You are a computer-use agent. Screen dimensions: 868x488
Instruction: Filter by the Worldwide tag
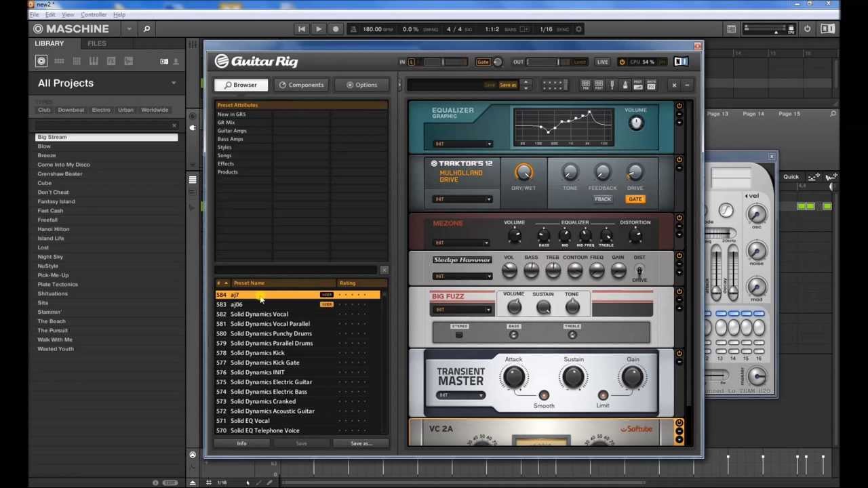point(155,110)
